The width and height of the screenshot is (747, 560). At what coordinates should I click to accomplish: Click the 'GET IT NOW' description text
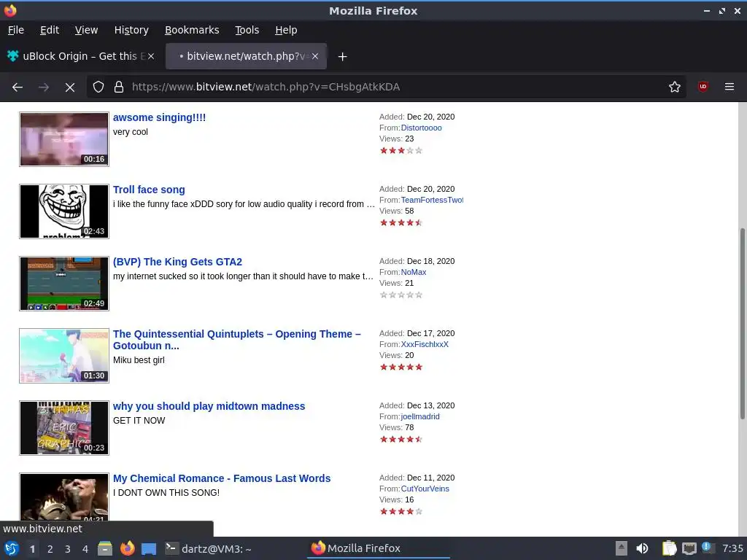(x=139, y=421)
